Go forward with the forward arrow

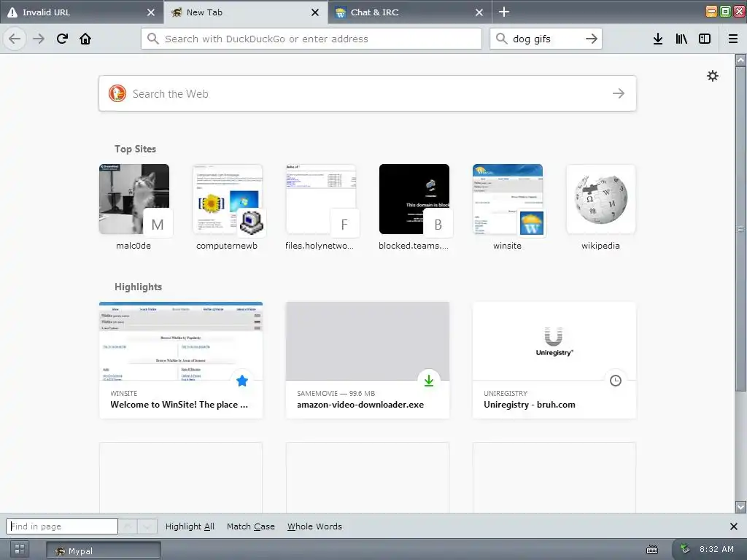[39, 39]
